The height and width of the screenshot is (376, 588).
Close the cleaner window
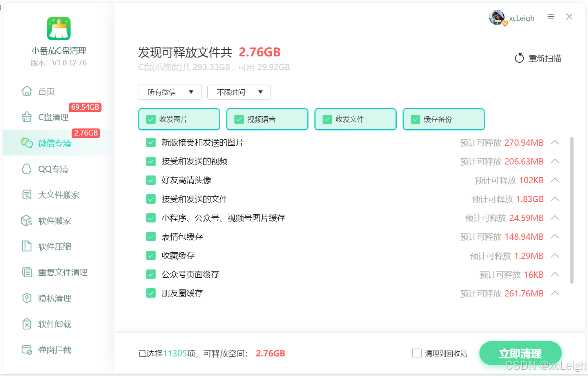[x=569, y=16]
